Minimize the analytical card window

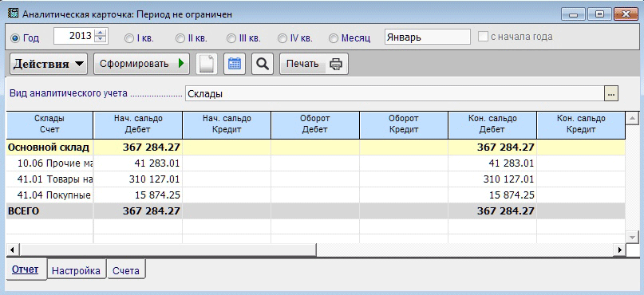point(573,14)
